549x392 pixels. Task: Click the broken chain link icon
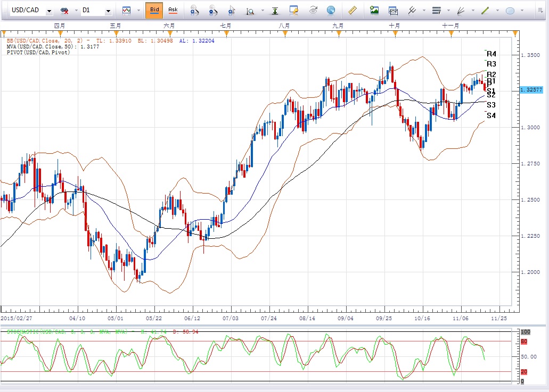(x=65, y=11)
